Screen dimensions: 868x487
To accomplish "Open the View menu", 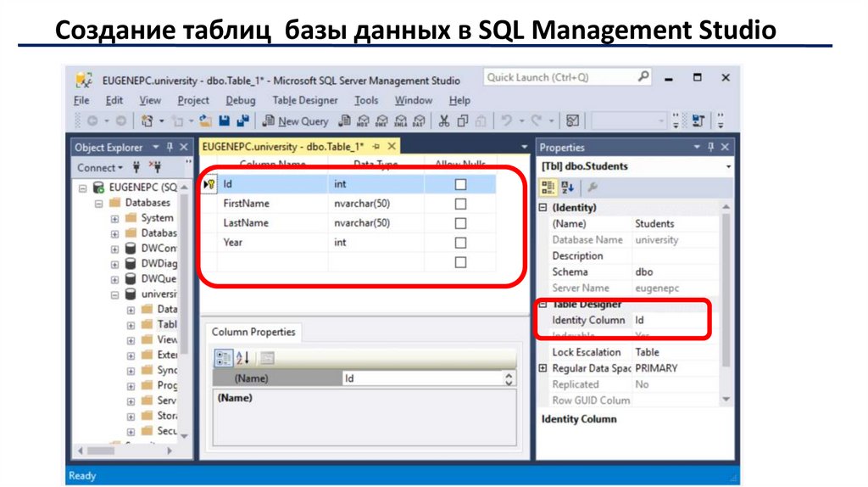I will click(149, 100).
